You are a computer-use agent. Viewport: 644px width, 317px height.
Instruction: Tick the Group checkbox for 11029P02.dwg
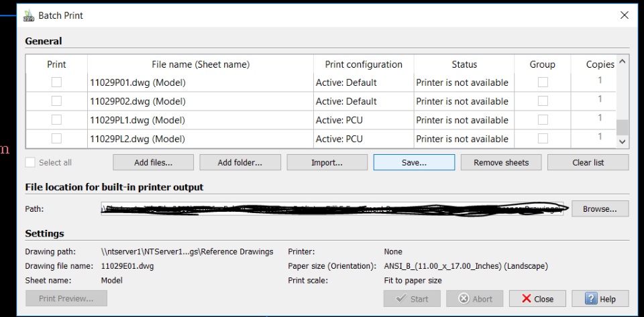pyautogui.click(x=542, y=101)
